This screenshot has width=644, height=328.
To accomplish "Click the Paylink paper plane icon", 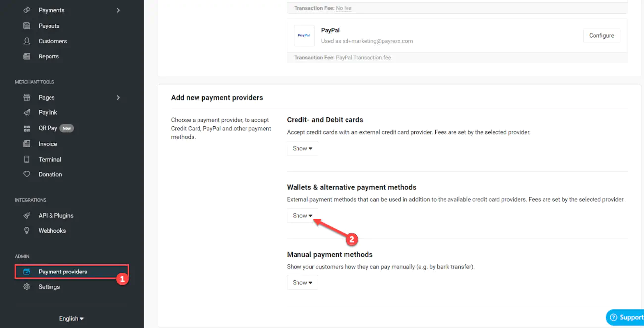I will coord(27,113).
